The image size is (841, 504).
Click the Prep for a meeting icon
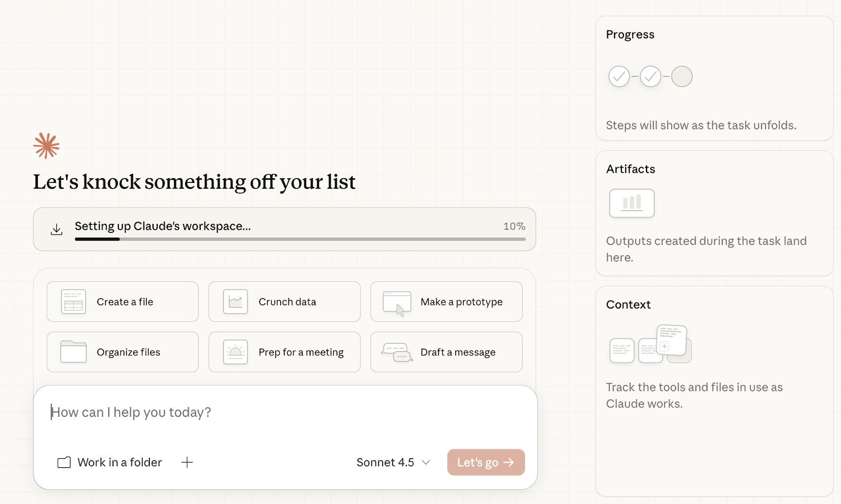point(235,352)
